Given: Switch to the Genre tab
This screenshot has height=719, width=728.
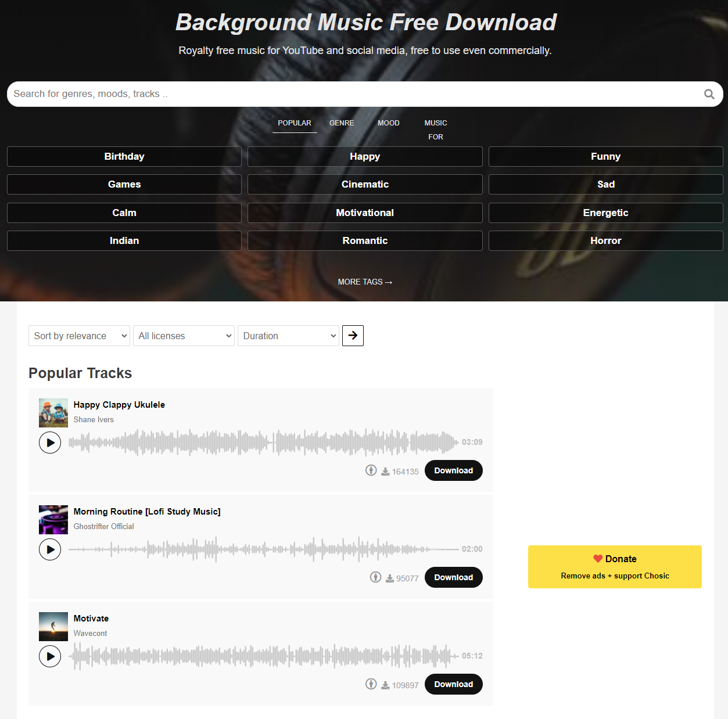Looking at the screenshot, I should pyautogui.click(x=342, y=123).
